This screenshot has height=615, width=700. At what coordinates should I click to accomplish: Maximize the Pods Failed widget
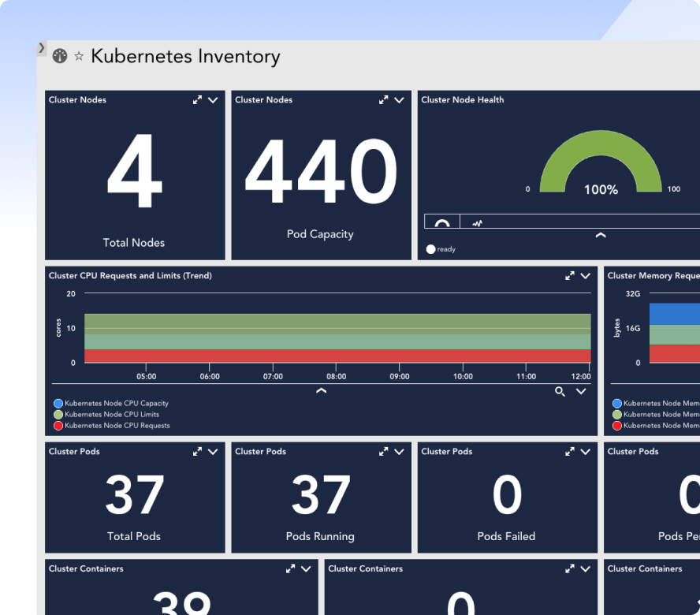(570, 452)
